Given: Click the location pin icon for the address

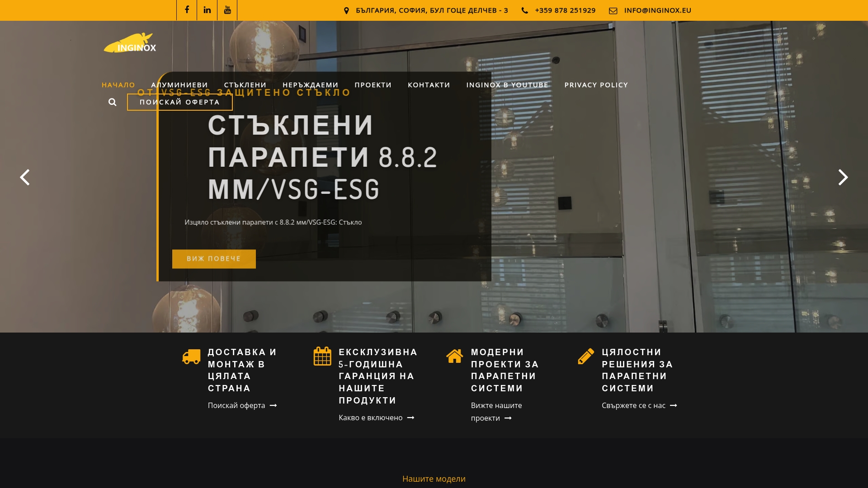Looking at the screenshot, I should pyautogui.click(x=347, y=10).
